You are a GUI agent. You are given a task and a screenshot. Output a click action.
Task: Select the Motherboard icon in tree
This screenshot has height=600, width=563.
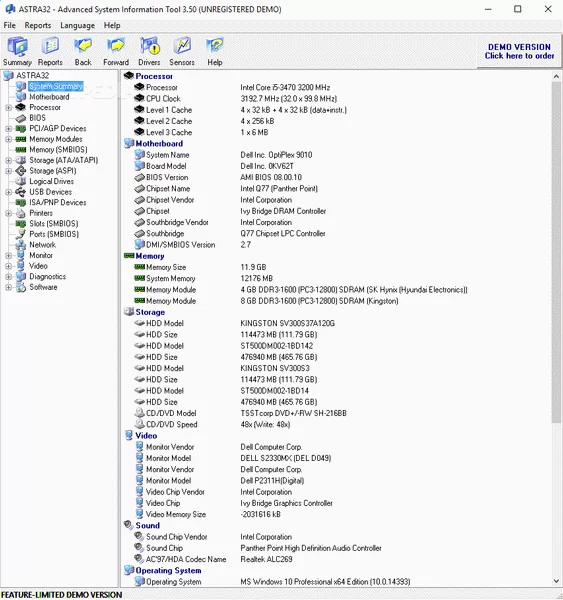coord(21,97)
